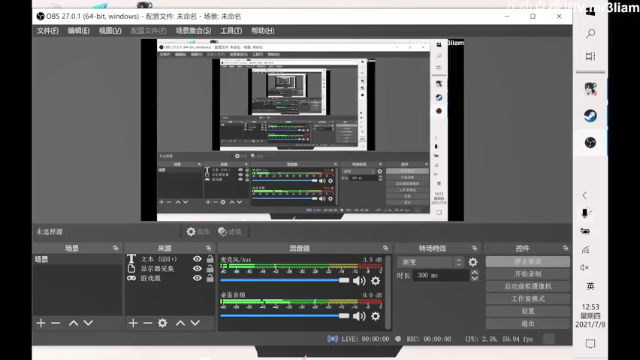
Task: Open the Wi-Fi network tray icon
Action: coord(585,250)
